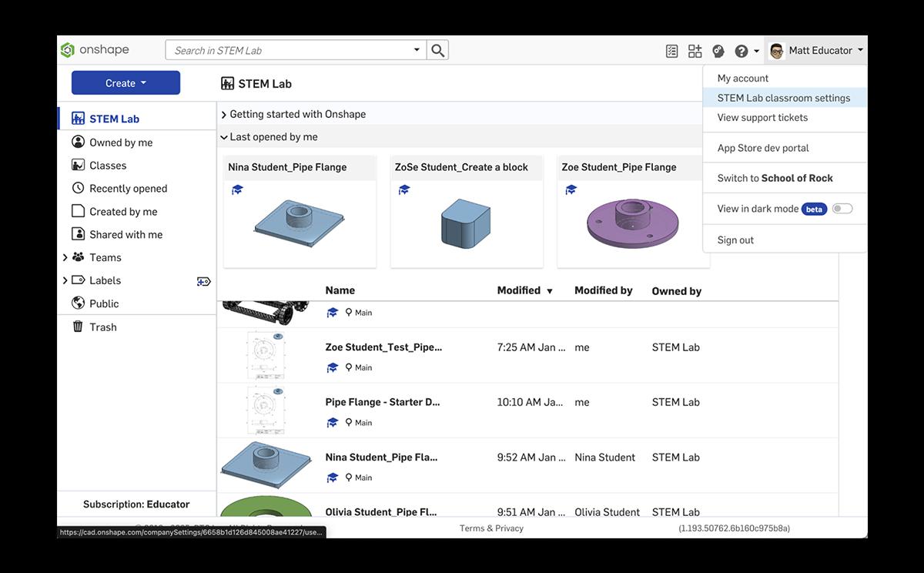924x573 pixels.
Task: Open the task list icon in top bar
Action: coord(671,51)
